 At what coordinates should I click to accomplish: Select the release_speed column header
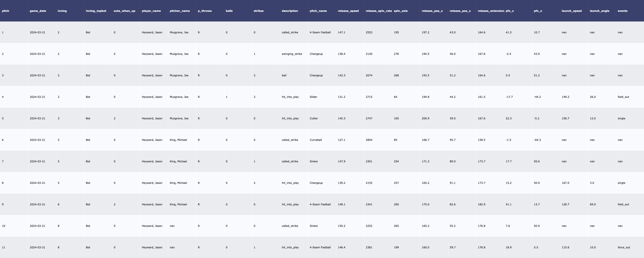(348, 11)
